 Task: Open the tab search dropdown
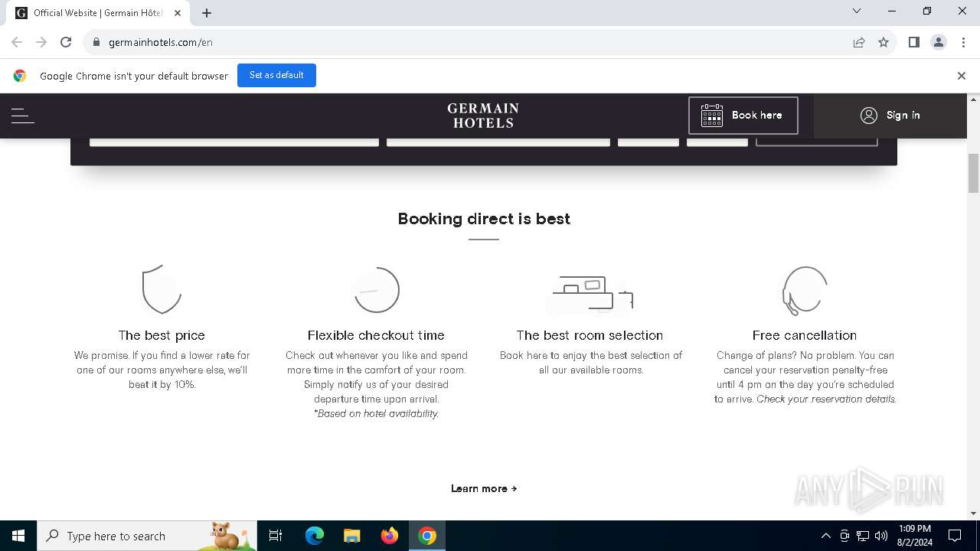coord(857,11)
